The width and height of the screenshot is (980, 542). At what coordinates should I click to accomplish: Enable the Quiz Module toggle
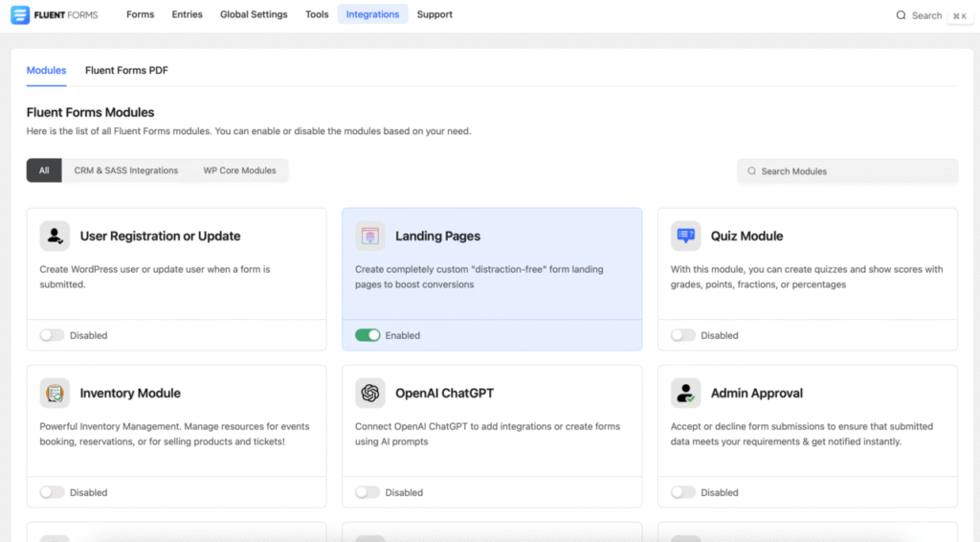[x=683, y=335]
